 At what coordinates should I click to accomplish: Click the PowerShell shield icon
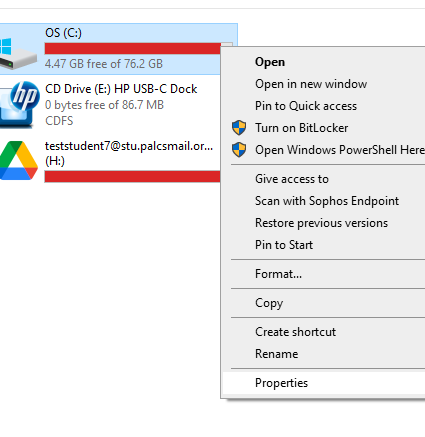point(239,150)
